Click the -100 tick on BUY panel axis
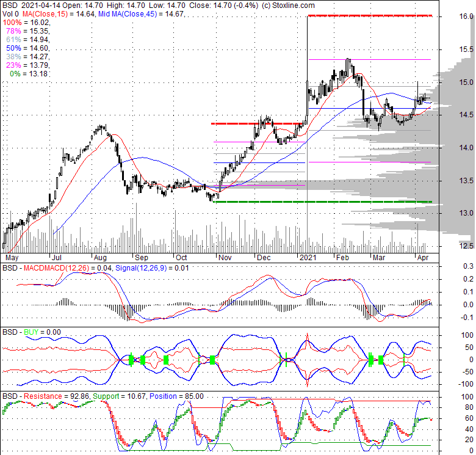The height and width of the screenshot is (455, 476). [x=466, y=384]
